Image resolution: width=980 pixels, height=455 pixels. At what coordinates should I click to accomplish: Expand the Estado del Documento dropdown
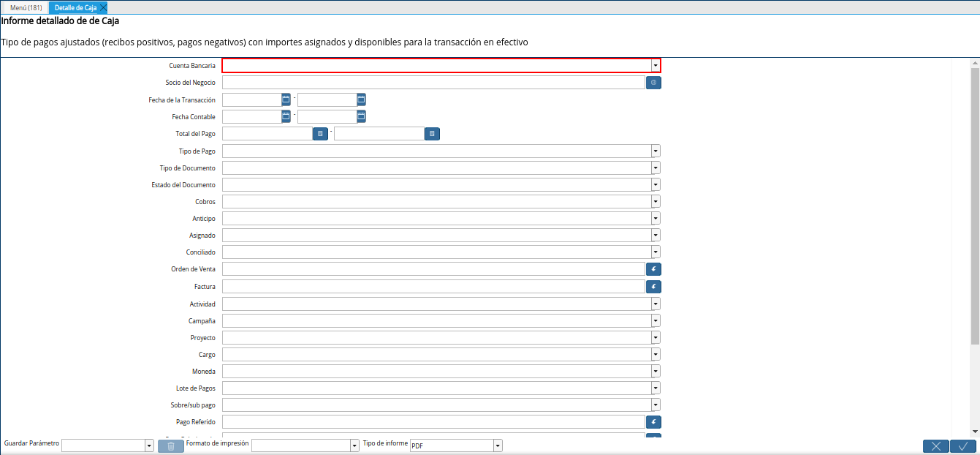(656, 185)
